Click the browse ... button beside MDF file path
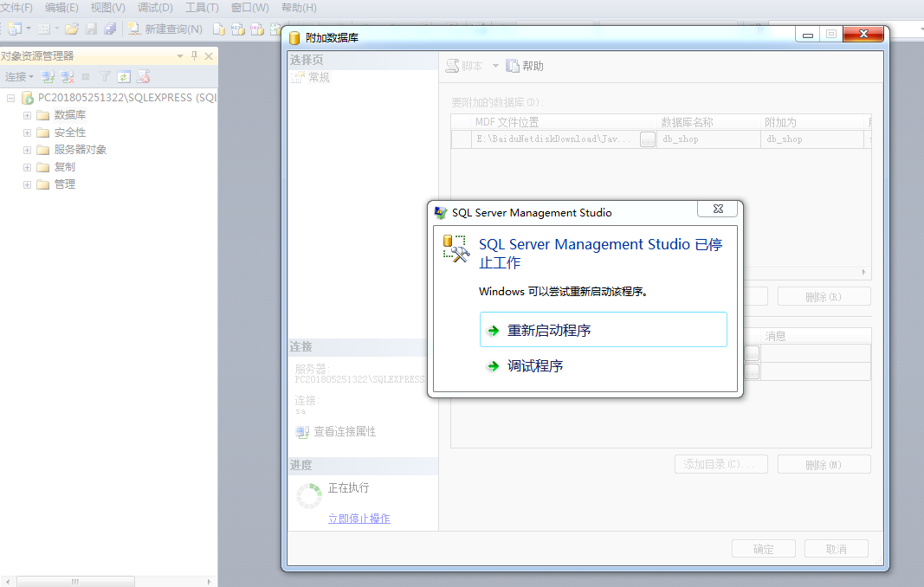The width and height of the screenshot is (924, 587). tap(648, 139)
